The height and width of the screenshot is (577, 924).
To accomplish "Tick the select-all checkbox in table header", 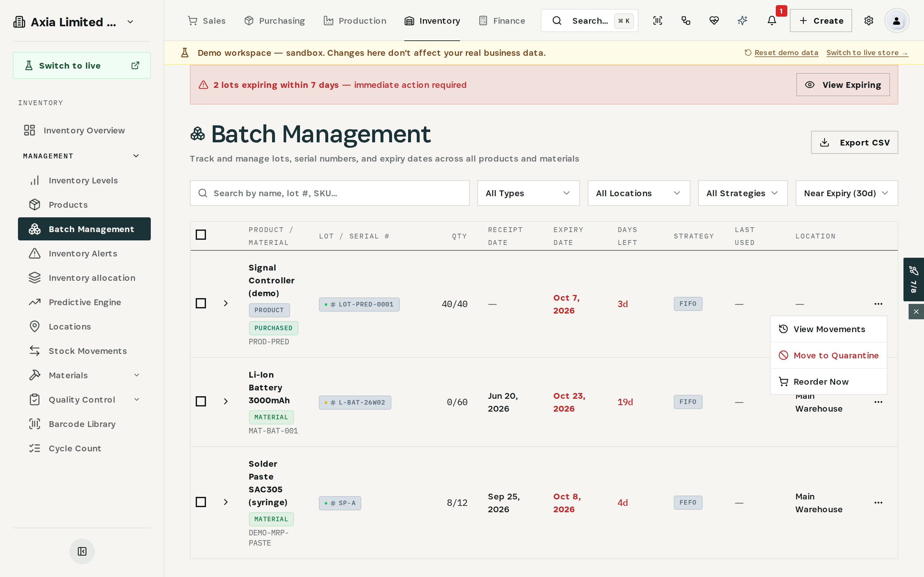I will 201,235.
